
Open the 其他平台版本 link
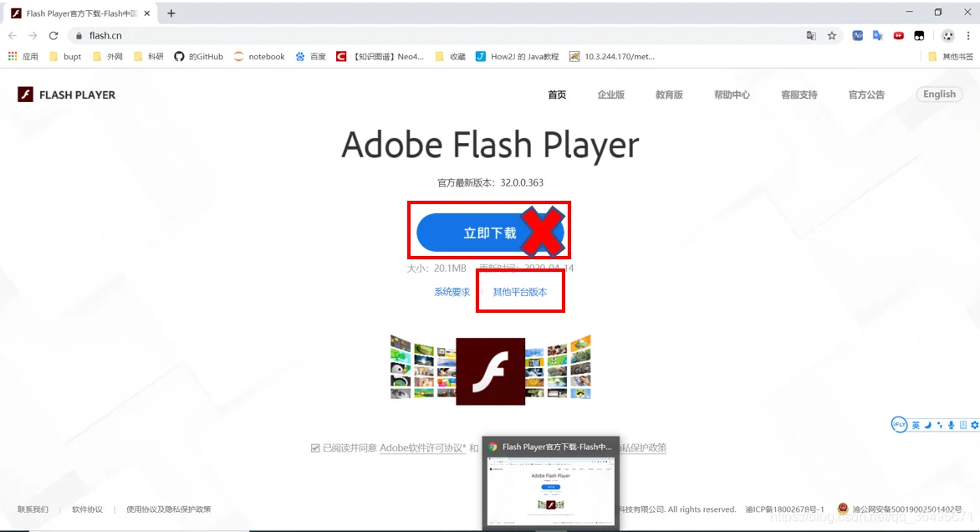[520, 292]
